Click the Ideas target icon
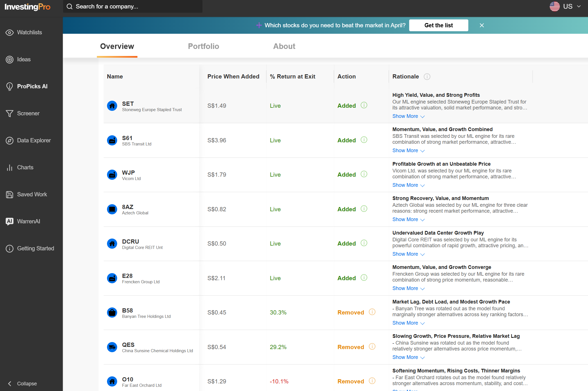 click(x=10, y=59)
